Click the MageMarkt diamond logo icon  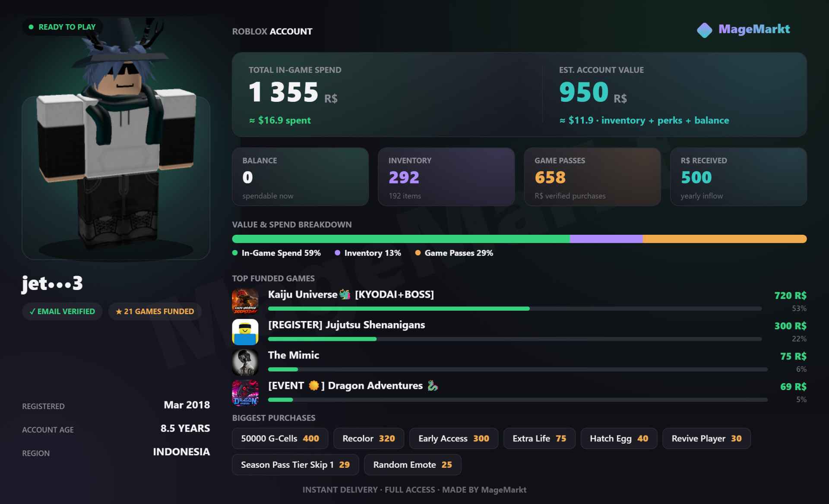coord(705,30)
